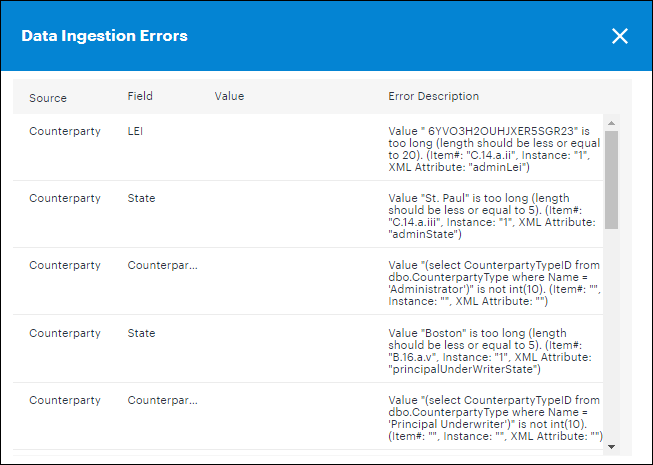This screenshot has width=653, height=465.
Task: Click the Field column header
Action: pos(140,97)
